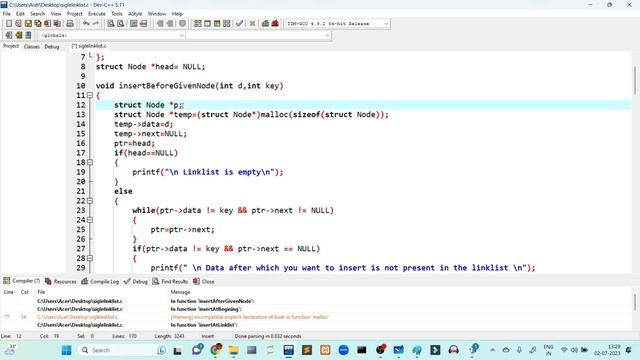Switch to the Project sidebar tab
This screenshot has width=640, height=360.
(x=11, y=46)
